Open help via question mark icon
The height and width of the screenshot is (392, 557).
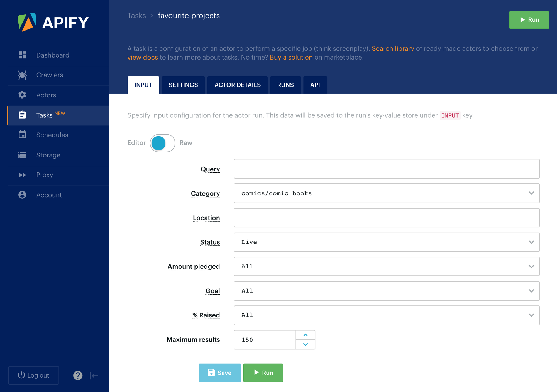(x=78, y=376)
